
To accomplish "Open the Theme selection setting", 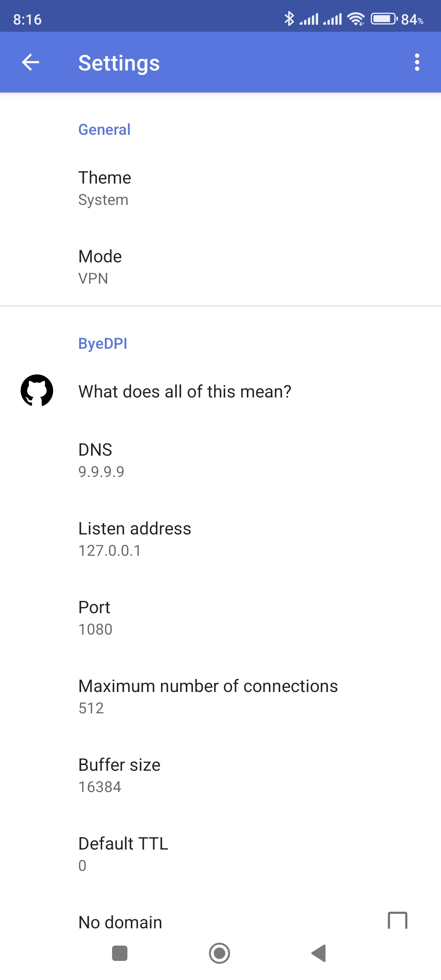I will [x=105, y=188].
